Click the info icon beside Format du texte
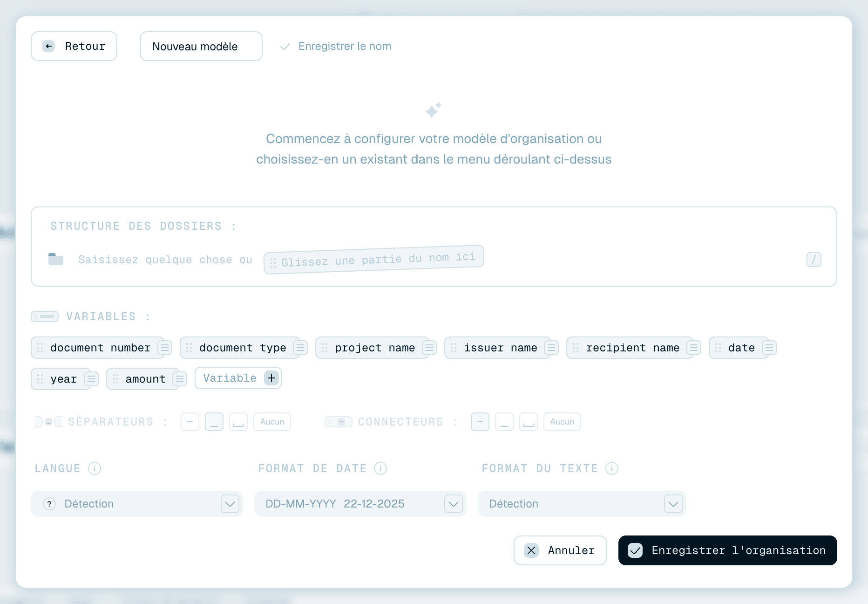868x604 pixels. click(612, 468)
